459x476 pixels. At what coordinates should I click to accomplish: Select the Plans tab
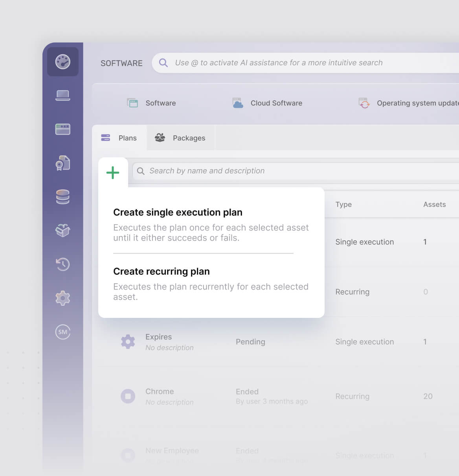(119, 138)
